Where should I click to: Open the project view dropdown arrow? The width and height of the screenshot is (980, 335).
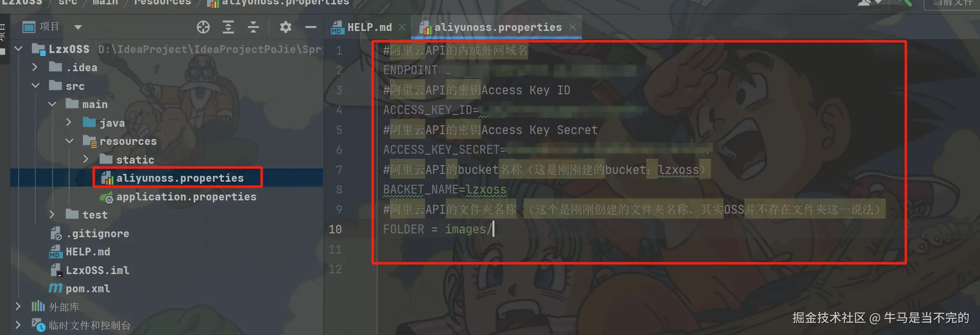click(78, 27)
